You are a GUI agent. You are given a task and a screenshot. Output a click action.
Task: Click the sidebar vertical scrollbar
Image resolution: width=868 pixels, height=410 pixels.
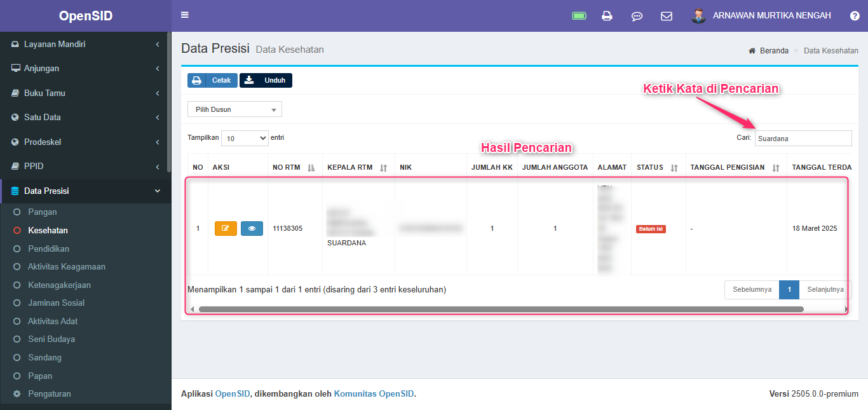click(168, 102)
